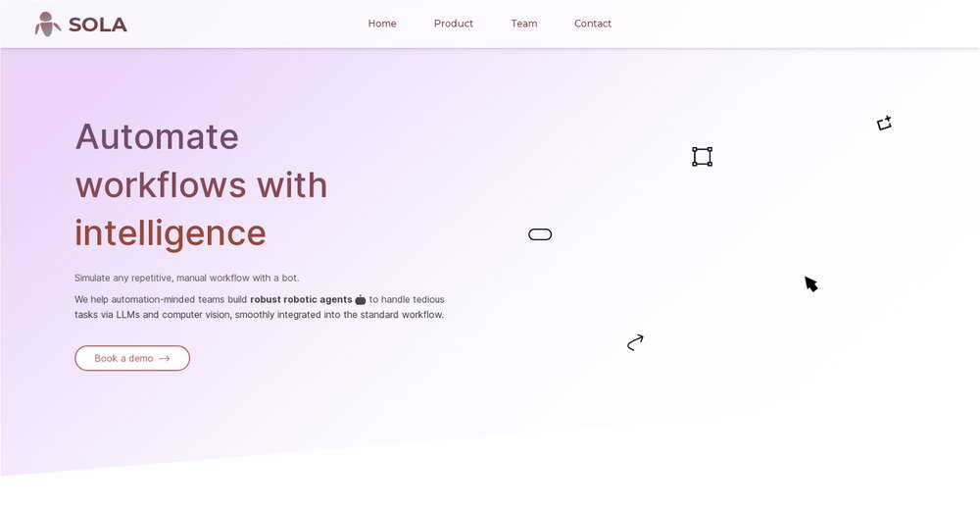980x511 pixels.
Task: Navigate to the Team section
Action: 523,24
